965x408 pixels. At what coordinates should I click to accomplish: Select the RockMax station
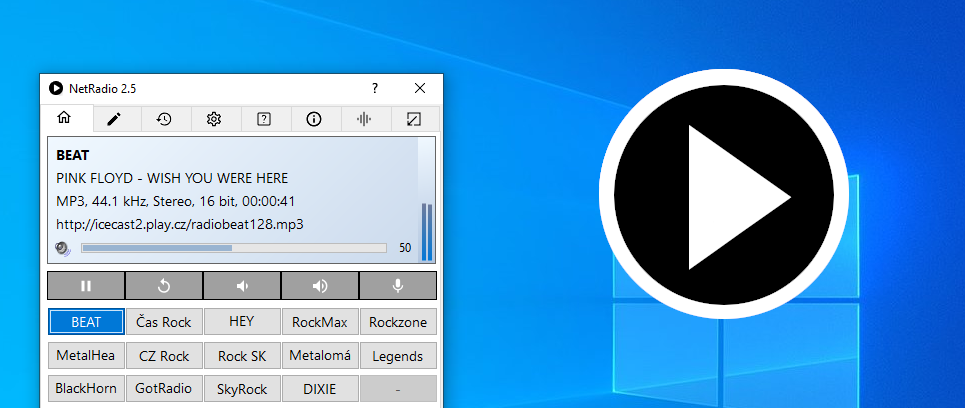pyautogui.click(x=320, y=322)
